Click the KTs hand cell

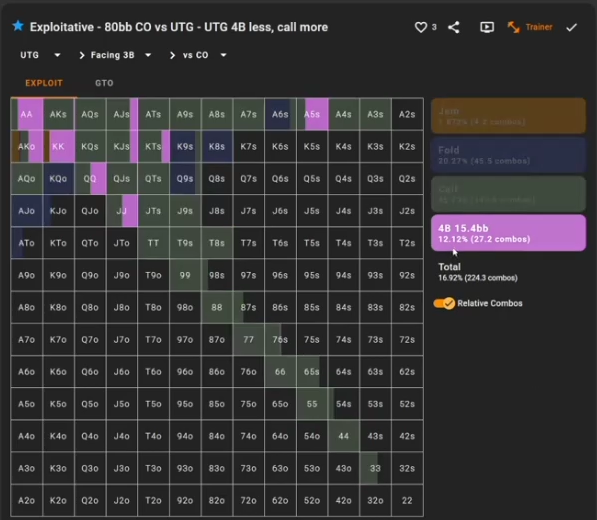pos(153,147)
